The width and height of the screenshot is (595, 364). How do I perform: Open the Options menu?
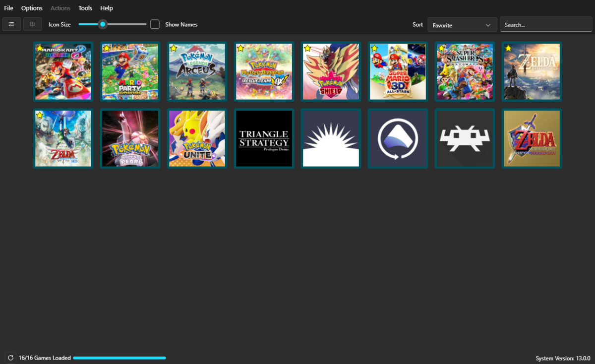pos(32,8)
